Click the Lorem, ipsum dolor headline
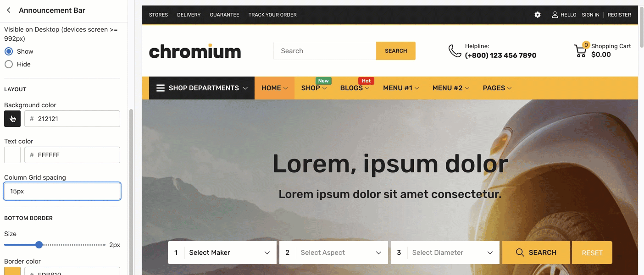Viewport: 644px width, 275px height. coord(390,164)
